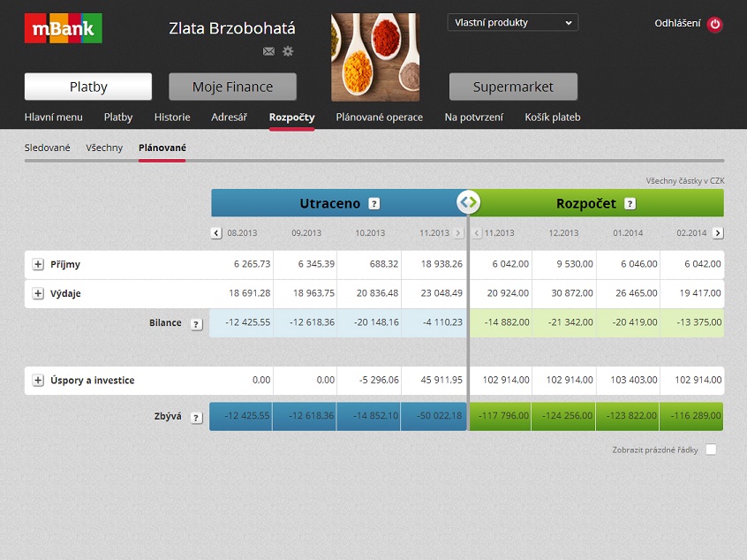Open help icon next to Rozpočet
Screen dimensions: 747x560
(630, 204)
